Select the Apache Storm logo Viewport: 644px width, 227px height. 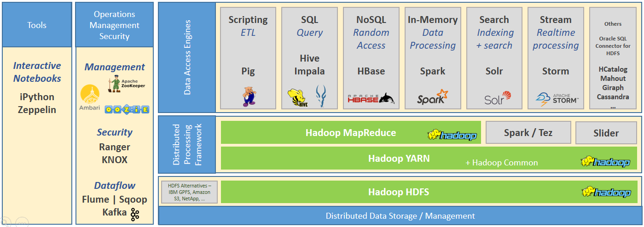557,98
